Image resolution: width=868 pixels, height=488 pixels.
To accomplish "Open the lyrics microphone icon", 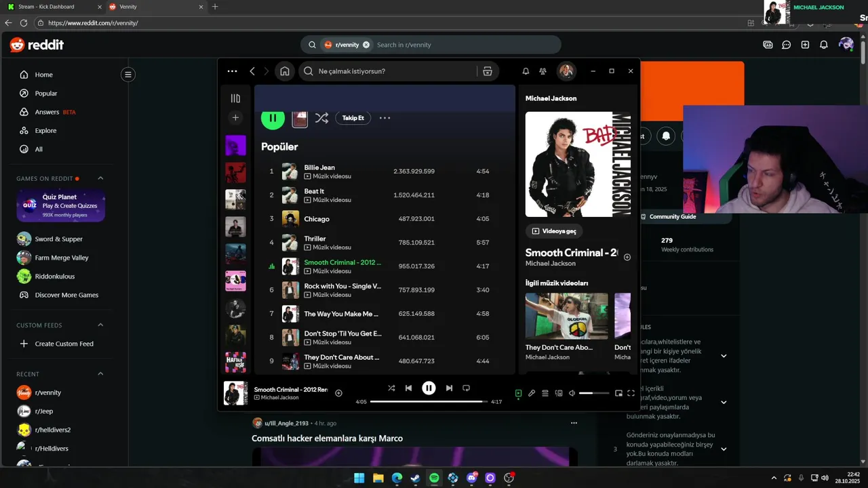I will (x=532, y=393).
